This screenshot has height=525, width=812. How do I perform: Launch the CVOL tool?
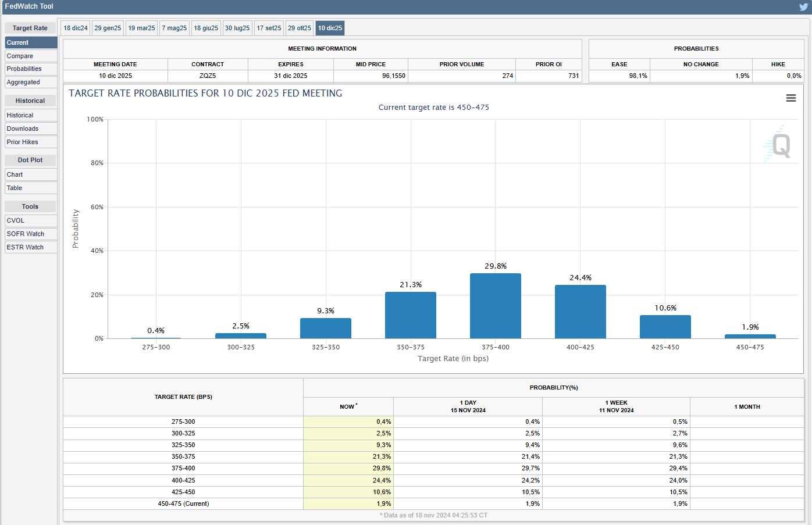point(31,220)
